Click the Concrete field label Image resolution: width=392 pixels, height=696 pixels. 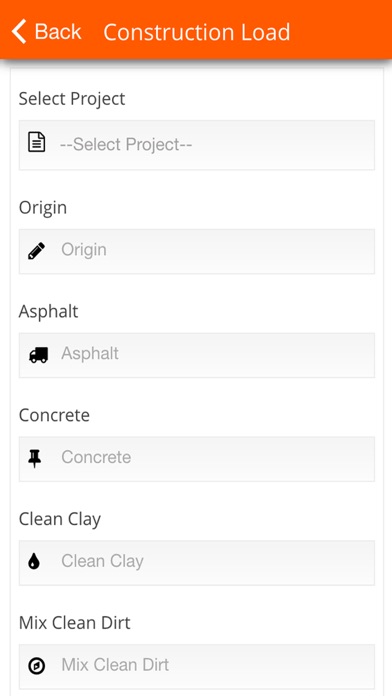tap(54, 415)
